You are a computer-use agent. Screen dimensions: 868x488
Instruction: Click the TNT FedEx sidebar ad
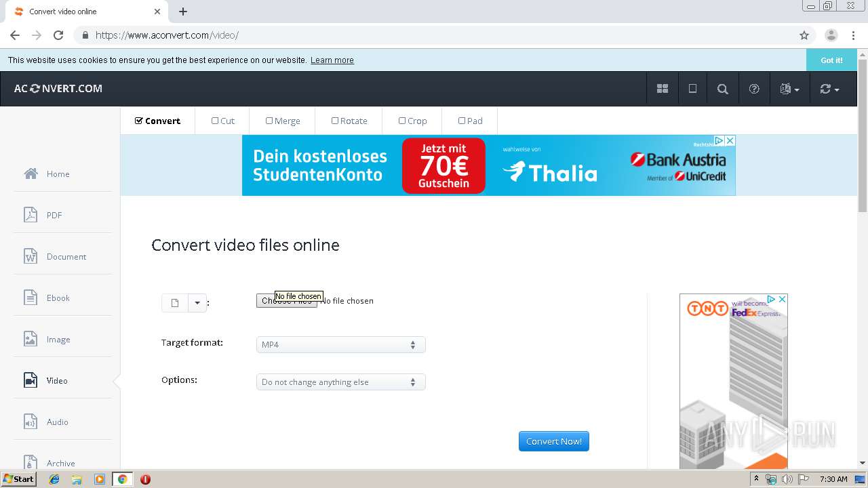734,382
